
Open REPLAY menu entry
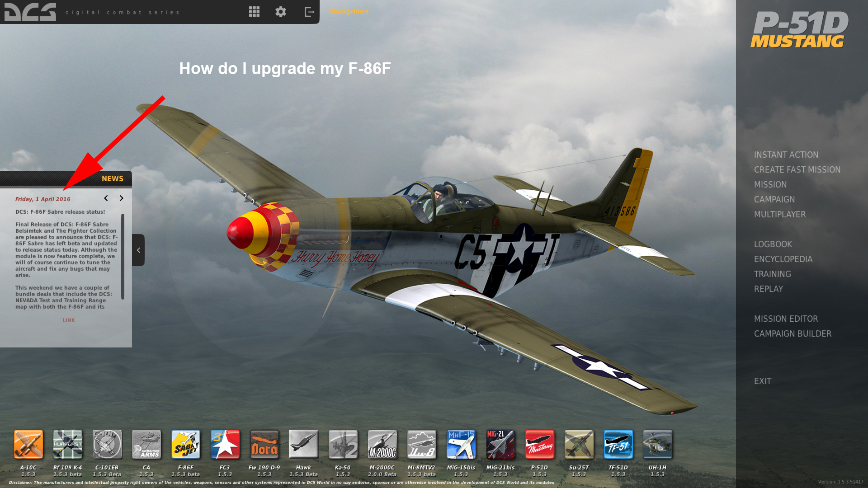click(x=769, y=289)
